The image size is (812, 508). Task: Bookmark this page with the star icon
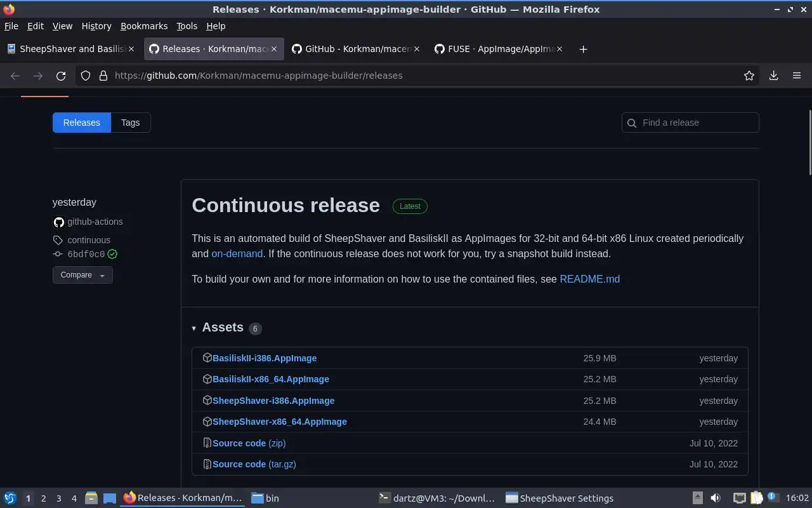(x=749, y=76)
